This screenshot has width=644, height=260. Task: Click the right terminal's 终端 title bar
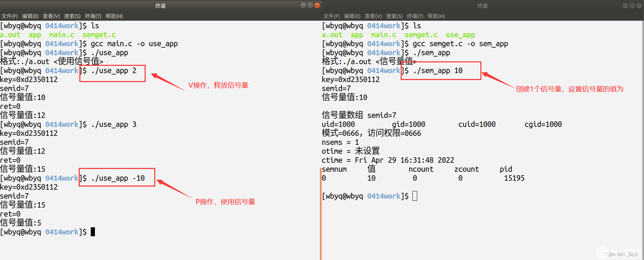(x=482, y=6)
